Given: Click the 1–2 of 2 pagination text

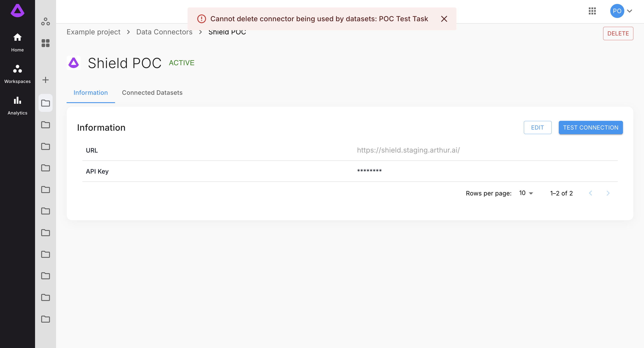Looking at the screenshot, I should [561, 193].
